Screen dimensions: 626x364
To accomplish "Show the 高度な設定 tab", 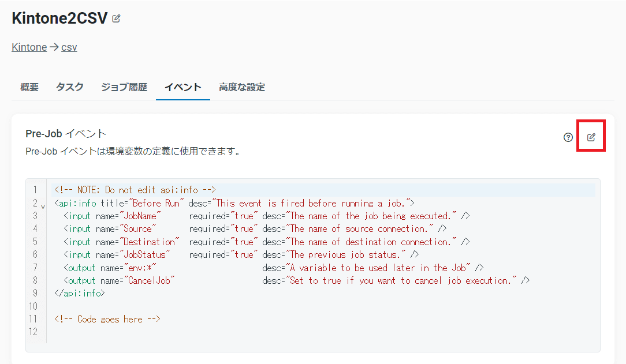I will tap(242, 87).
